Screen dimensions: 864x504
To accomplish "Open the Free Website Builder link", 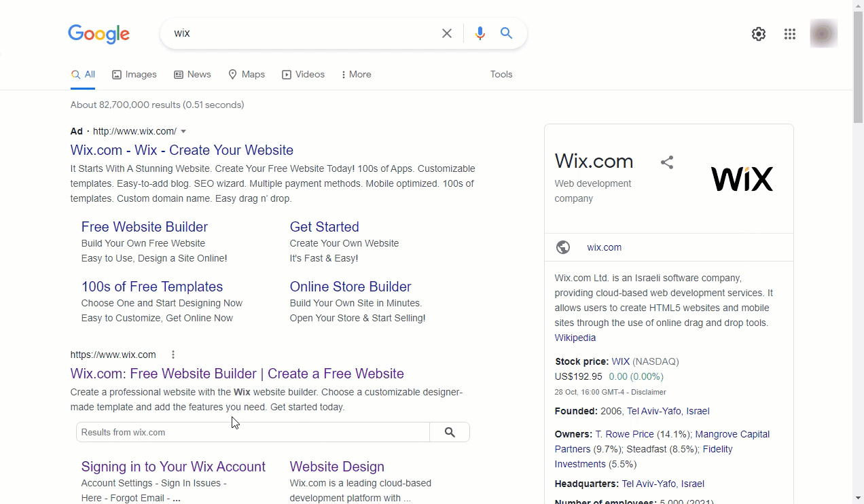I will [x=145, y=227].
